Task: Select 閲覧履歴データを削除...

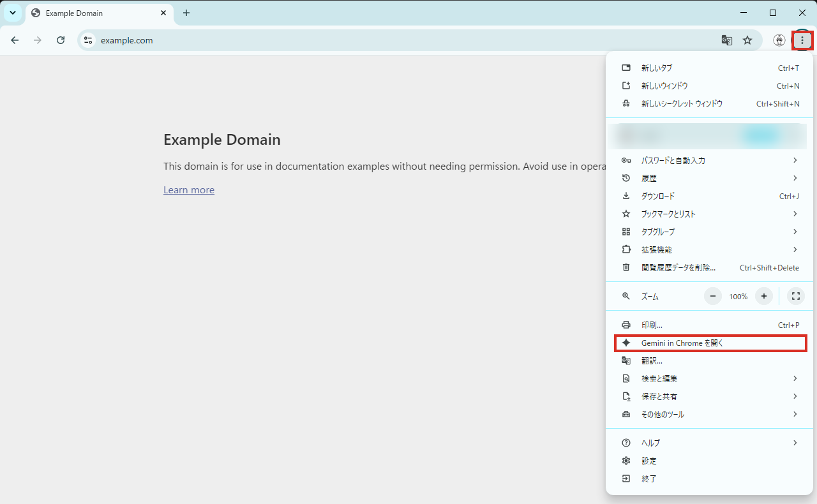Action: pyautogui.click(x=710, y=268)
